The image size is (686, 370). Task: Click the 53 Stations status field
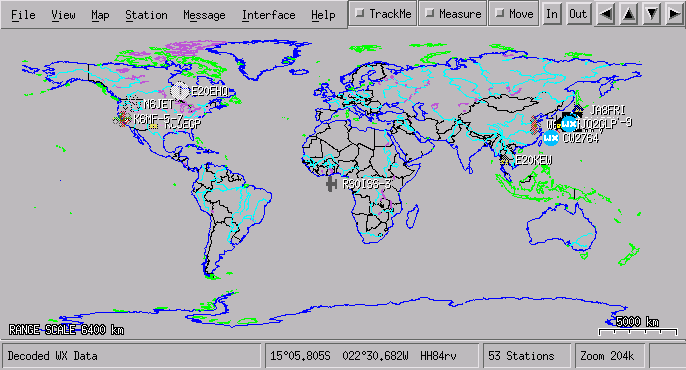(527, 356)
